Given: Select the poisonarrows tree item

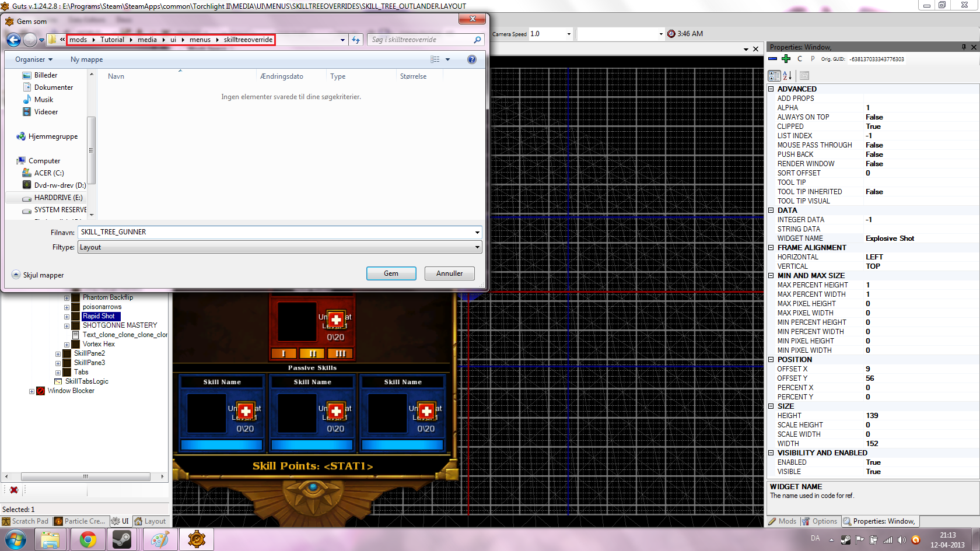Looking at the screenshot, I should tap(102, 307).
